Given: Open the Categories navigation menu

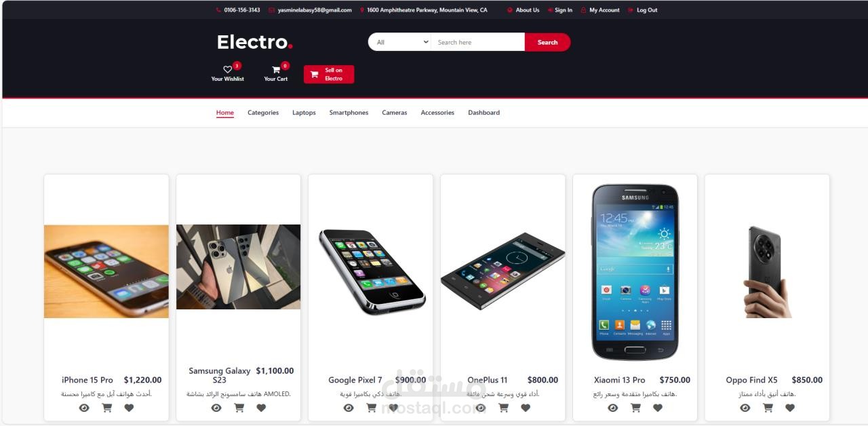Looking at the screenshot, I should pos(263,113).
